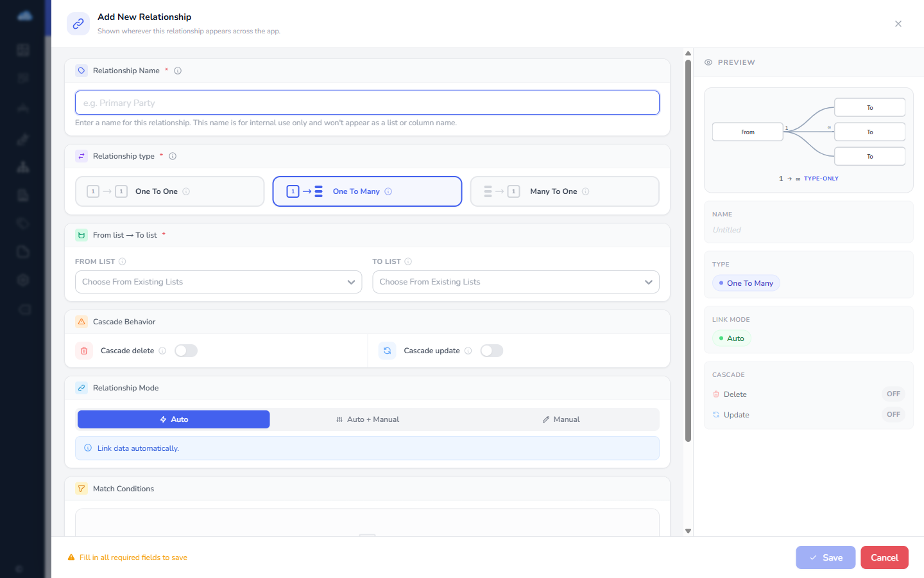Click the chain icon beside Relationship Mode
This screenshot has width=924, height=578.
[x=81, y=388]
